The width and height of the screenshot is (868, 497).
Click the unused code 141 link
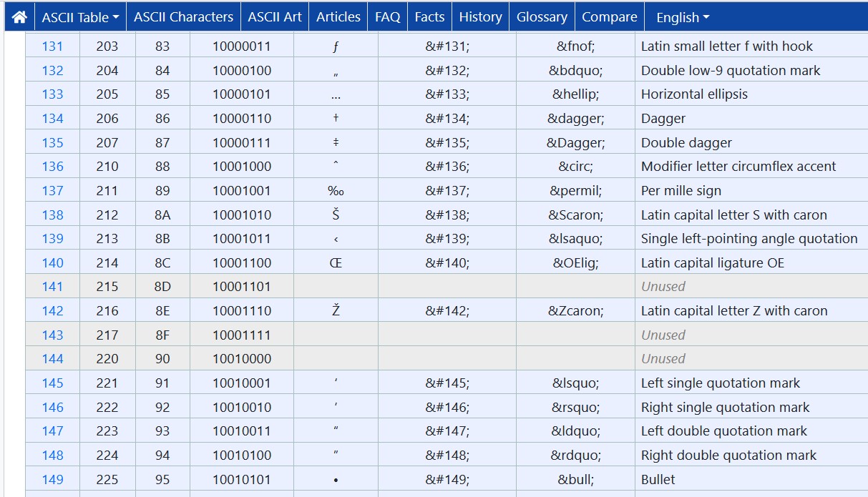[x=52, y=287]
